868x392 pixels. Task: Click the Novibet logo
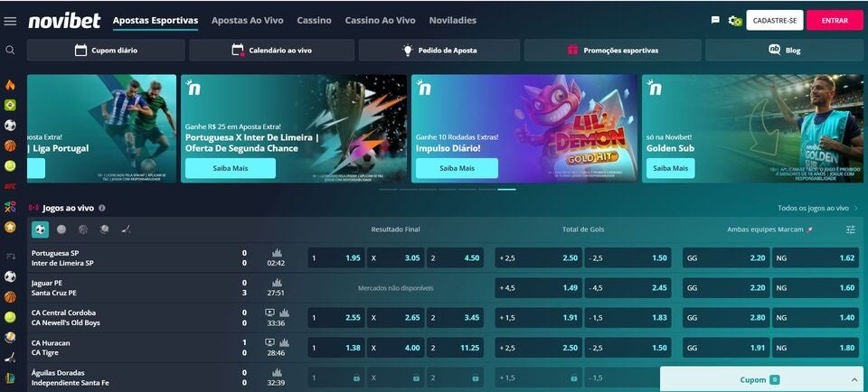tap(64, 21)
